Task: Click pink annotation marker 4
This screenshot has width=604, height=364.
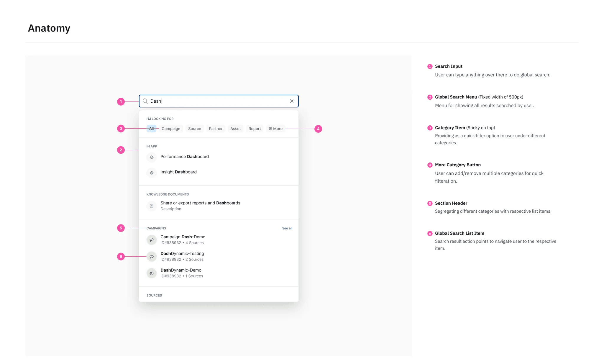Action: [318, 129]
